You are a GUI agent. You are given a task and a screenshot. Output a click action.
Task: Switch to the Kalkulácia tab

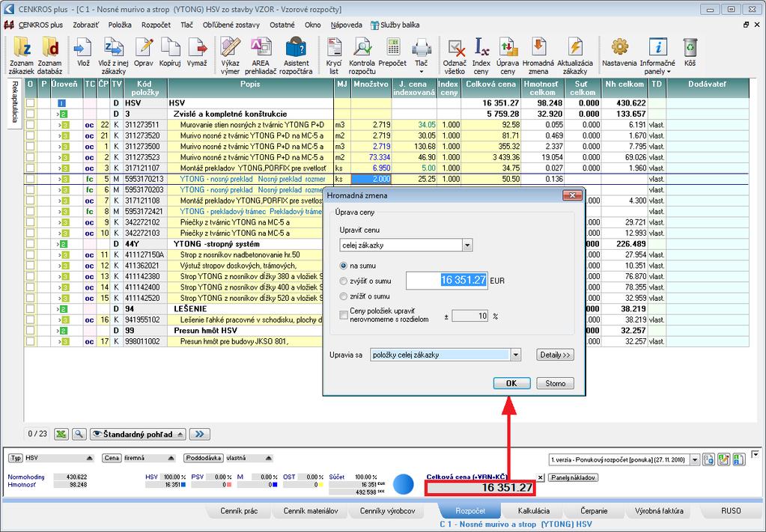pos(533,511)
